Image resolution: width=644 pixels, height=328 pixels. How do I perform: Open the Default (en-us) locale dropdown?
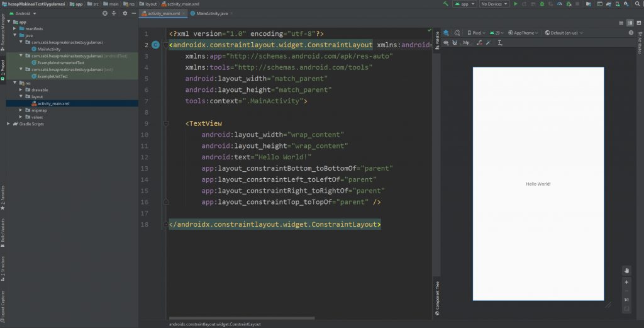[x=564, y=33]
